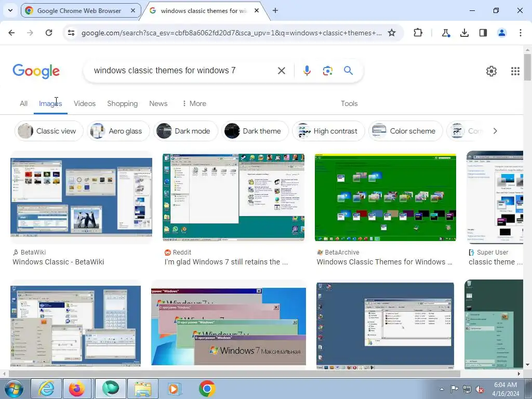Click the browser Back arrow
The height and width of the screenshot is (399, 532).
click(11, 33)
